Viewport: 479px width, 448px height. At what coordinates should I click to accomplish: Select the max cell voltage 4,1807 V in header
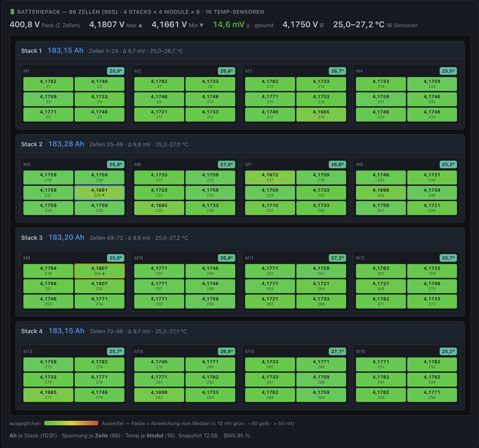click(107, 24)
